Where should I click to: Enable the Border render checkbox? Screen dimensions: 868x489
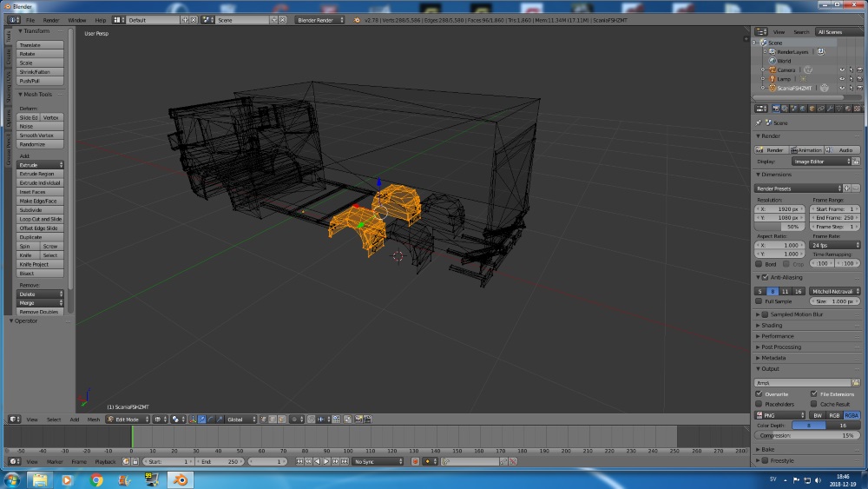[759, 263]
